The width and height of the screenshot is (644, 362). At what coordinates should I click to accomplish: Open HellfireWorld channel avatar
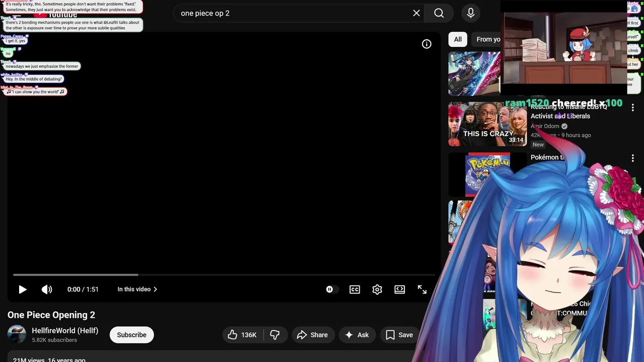coord(17,334)
